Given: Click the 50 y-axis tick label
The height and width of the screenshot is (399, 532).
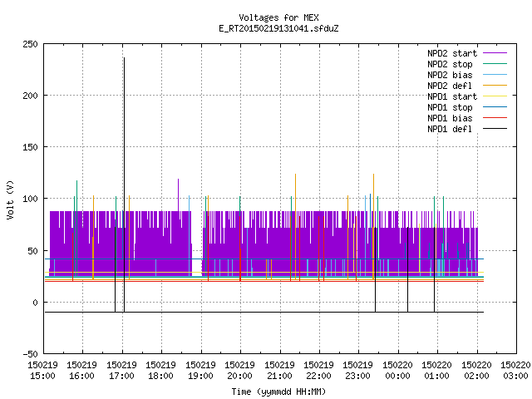Looking at the screenshot, I should point(32,251).
